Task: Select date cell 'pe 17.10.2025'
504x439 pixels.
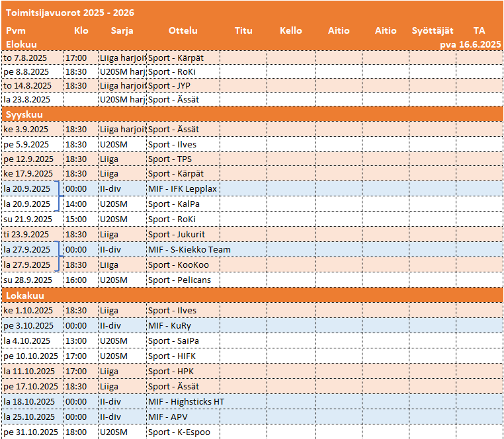Action: click(33, 386)
